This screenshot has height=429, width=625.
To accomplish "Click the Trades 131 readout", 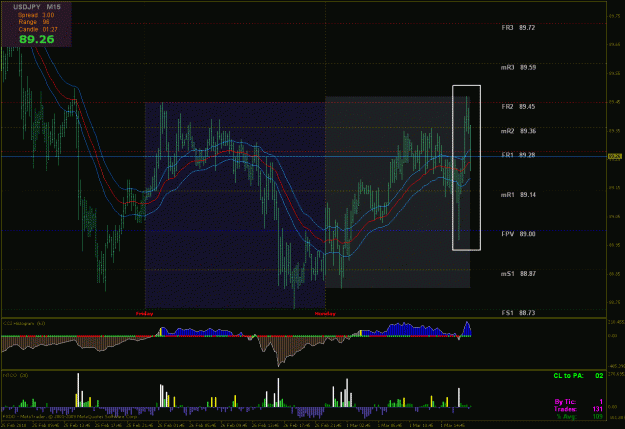I will pyautogui.click(x=578, y=409).
